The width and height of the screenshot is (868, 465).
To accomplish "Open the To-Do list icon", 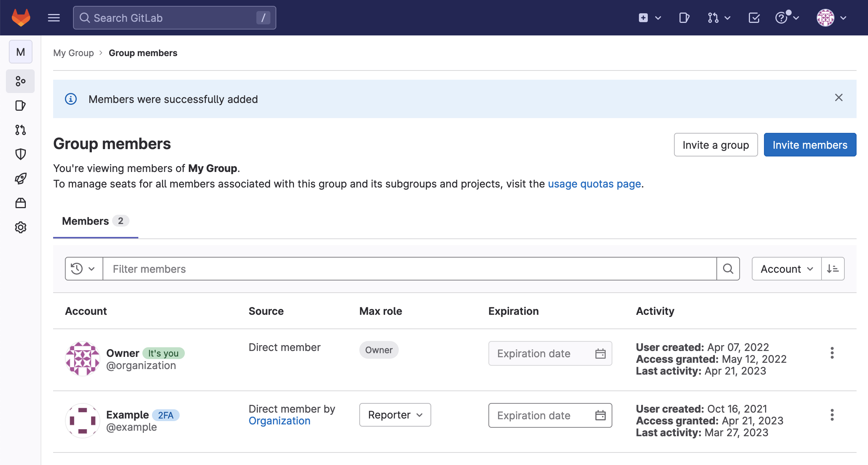I will click(x=754, y=18).
